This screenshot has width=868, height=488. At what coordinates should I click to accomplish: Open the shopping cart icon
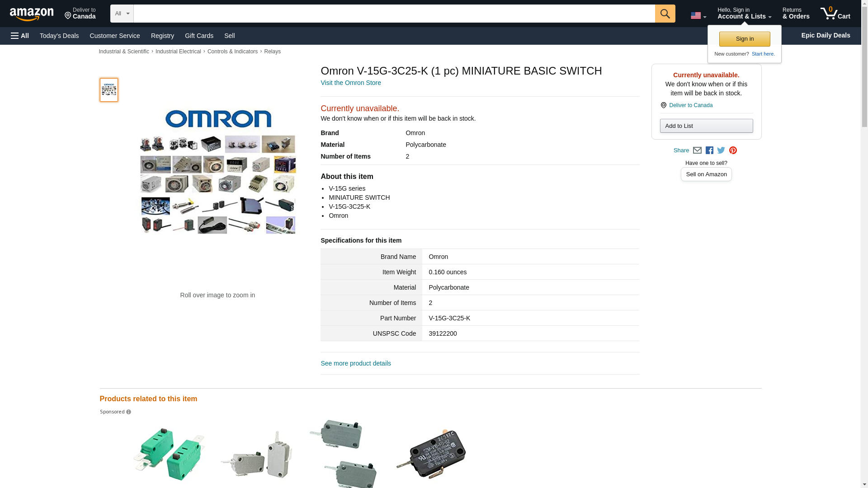point(835,14)
